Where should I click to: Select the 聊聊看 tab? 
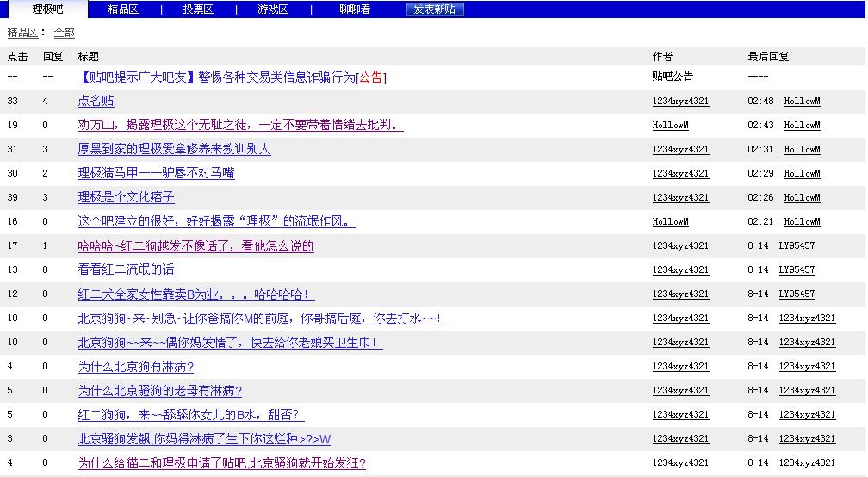tap(355, 9)
